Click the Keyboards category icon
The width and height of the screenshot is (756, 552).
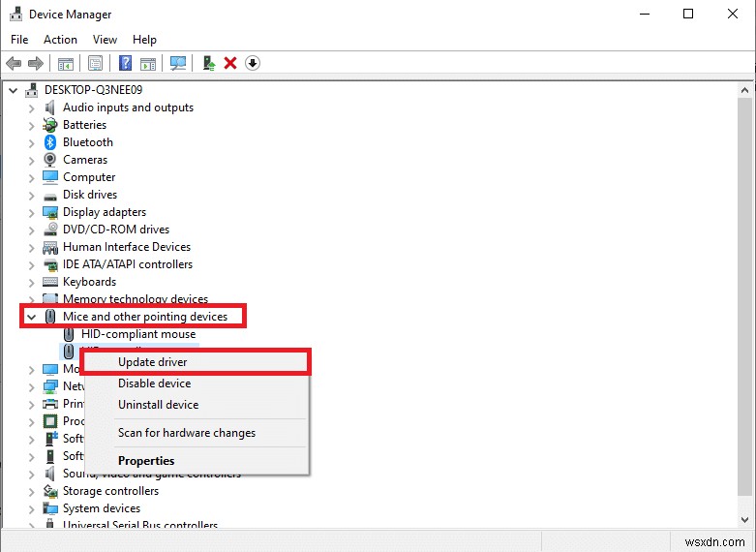coord(50,282)
